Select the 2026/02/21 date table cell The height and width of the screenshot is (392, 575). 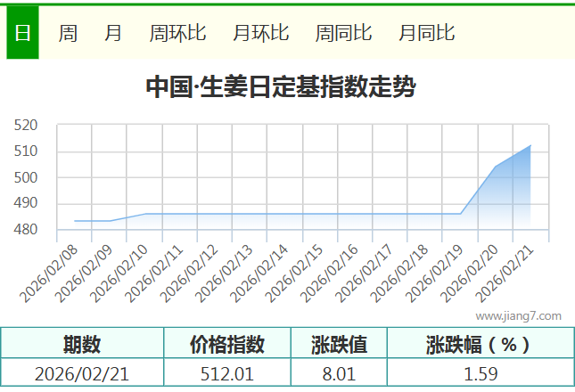tap(82, 374)
